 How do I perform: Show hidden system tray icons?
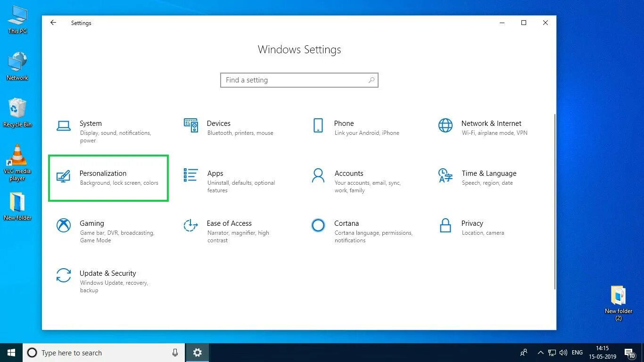[540, 353]
